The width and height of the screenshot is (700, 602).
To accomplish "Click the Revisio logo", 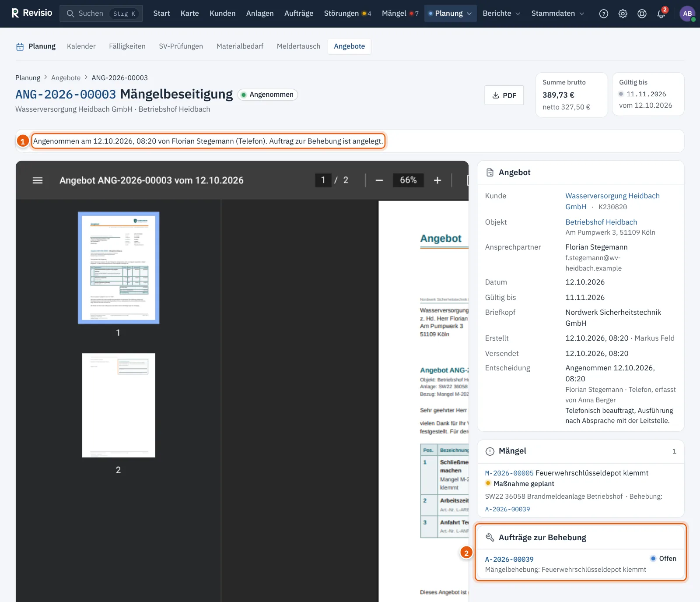I will (x=31, y=13).
